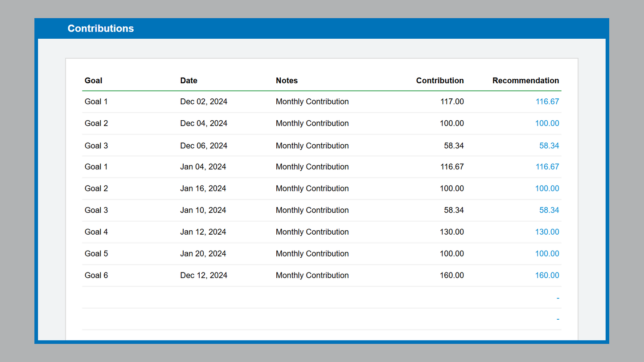The image size is (644, 362).
Task: Click recommendation 100.00 in Dec 04 row
Action: point(547,123)
